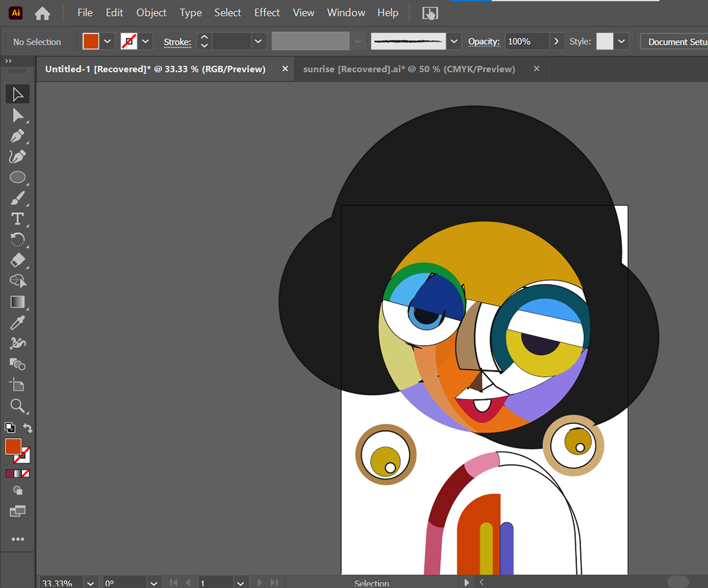The image size is (708, 588).
Task: Click orange fill swatch in control bar
Action: [x=91, y=41]
